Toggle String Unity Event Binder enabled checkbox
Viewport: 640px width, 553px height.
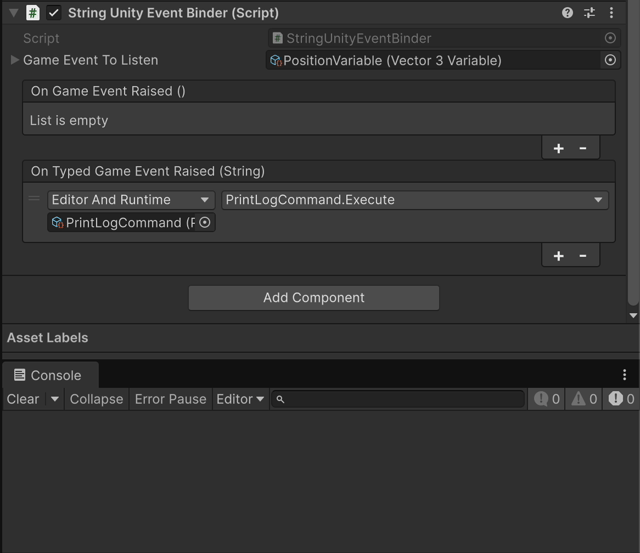[54, 13]
